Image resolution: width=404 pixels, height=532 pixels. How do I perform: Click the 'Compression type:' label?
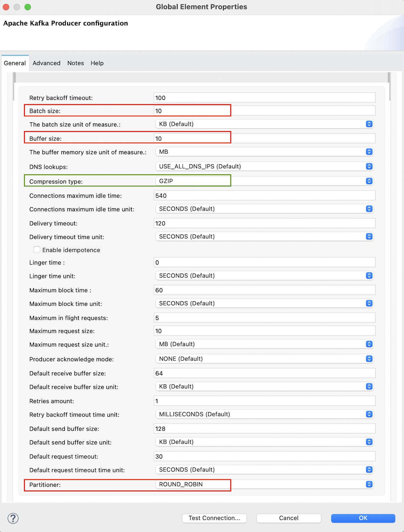56,182
